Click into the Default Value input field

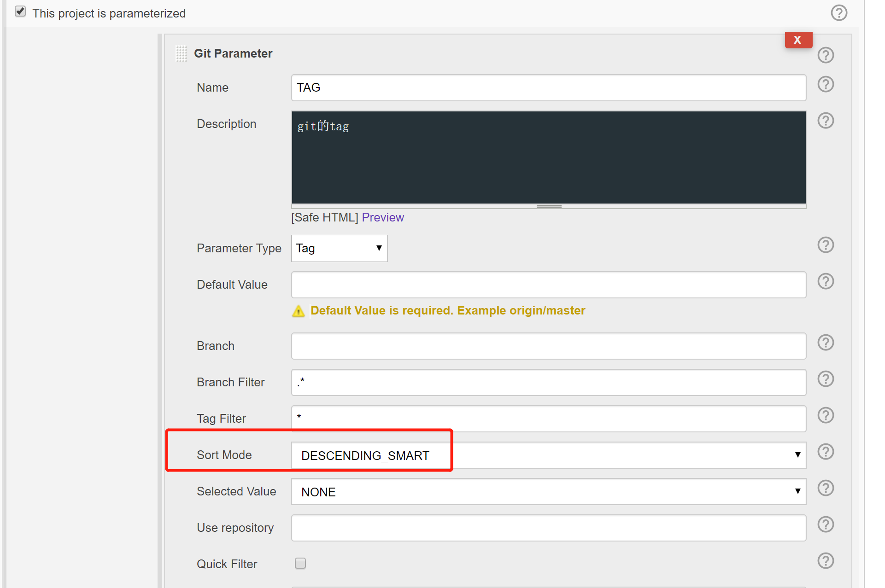click(548, 285)
